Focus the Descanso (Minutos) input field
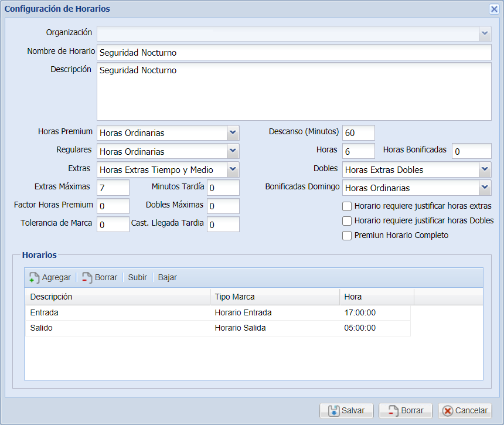 point(358,133)
